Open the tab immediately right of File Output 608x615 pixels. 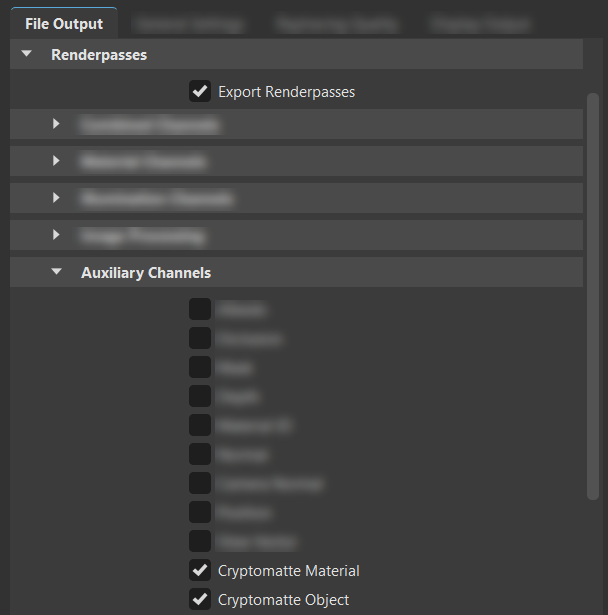[188, 24]
